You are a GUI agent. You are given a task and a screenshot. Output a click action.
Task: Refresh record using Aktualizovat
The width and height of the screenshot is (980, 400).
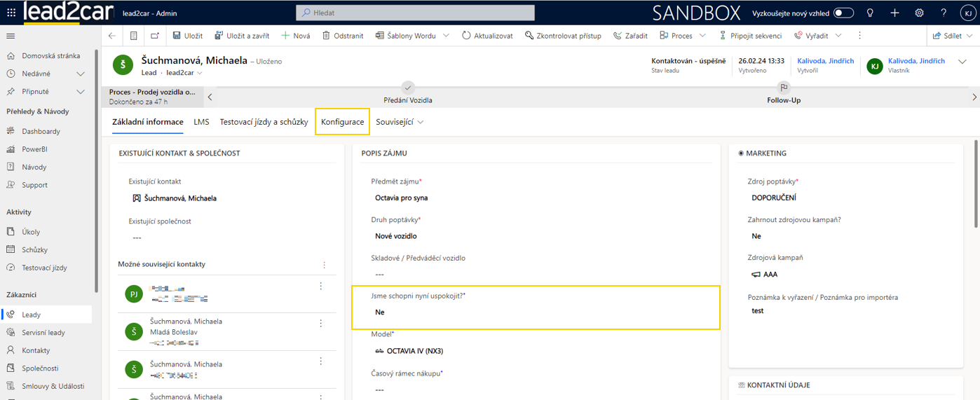pos(486,36)
